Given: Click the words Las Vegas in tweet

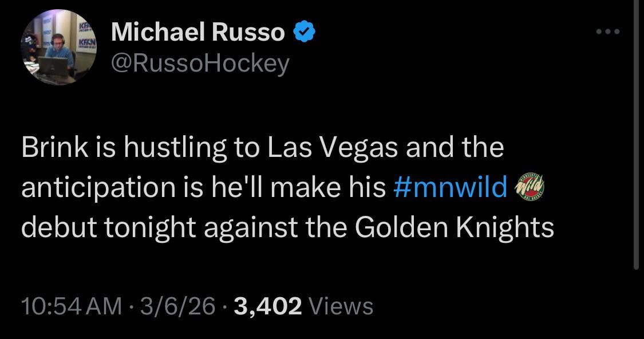Looking at the screenshot, I should tap(333, 148).
